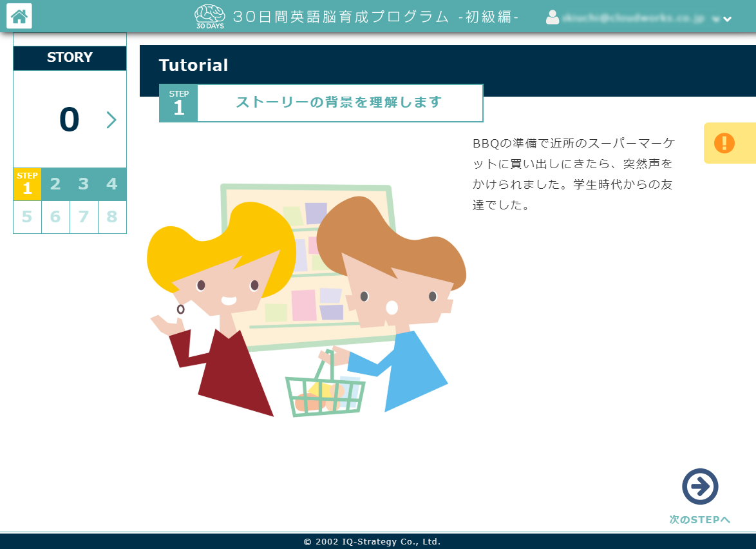The width and height of the screenshot is (756, 549).
Task: Click the orange exclamation alert icon
Action: tap(724, 142)
